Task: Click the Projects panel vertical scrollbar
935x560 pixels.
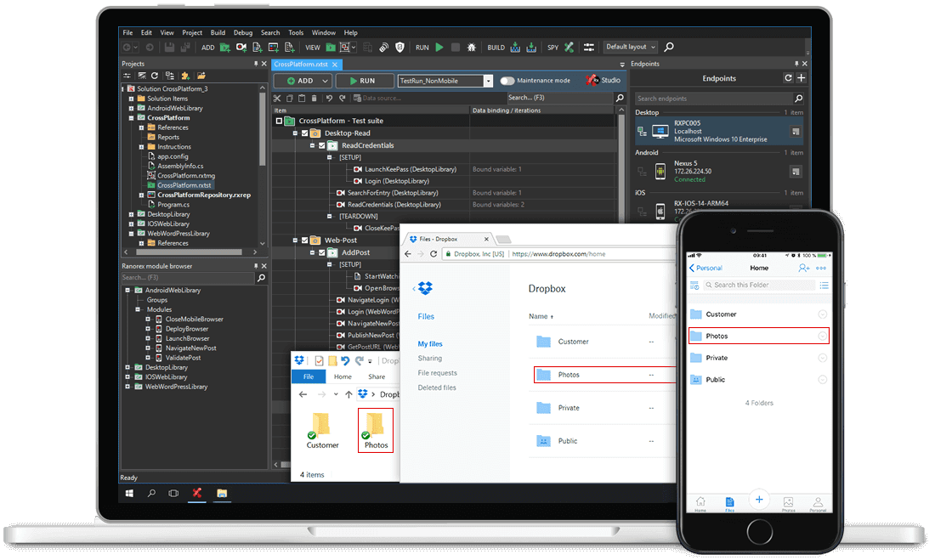Action: click(262, 127)
